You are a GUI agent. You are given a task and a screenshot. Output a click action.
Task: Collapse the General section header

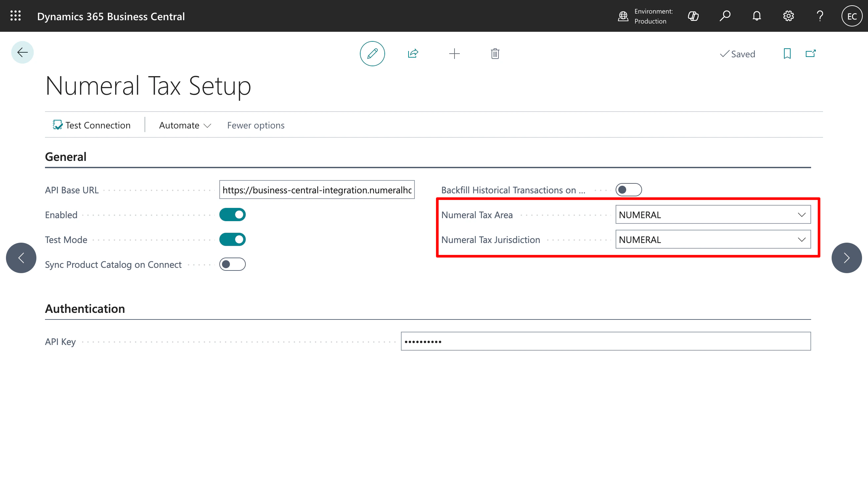pyautogui.click(x=66, y=157)
